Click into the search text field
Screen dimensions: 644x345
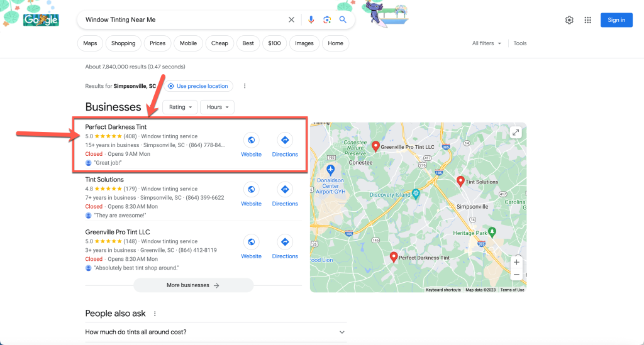(x=183, y=19)
